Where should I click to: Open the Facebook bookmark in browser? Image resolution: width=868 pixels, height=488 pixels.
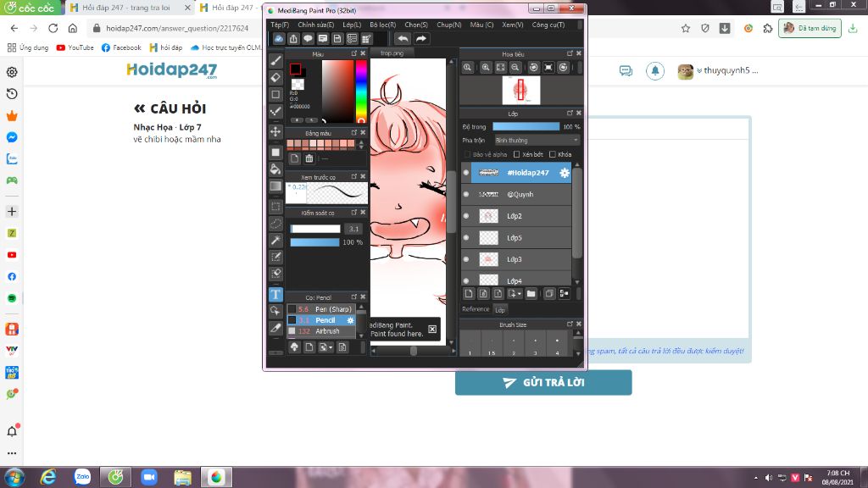pos(121,47)
